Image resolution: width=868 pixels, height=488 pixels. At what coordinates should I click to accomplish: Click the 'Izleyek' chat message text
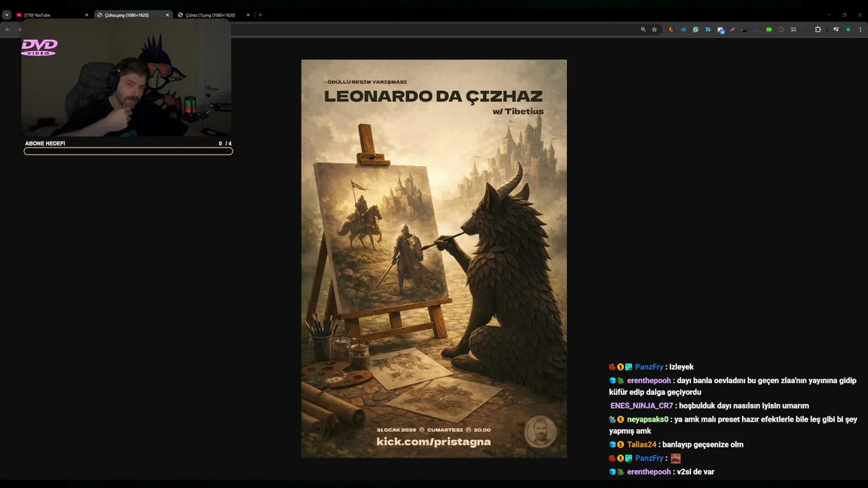pos(682,367)
